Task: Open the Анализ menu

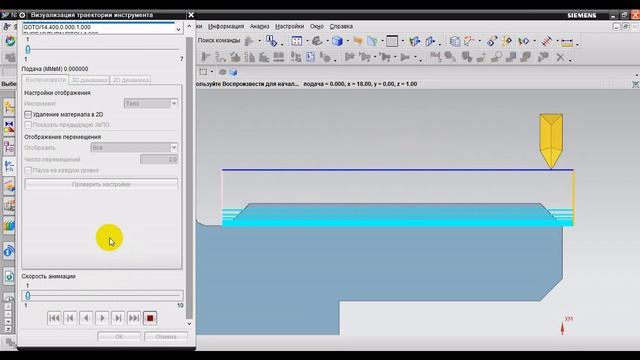Action: (x=259, y=26)
